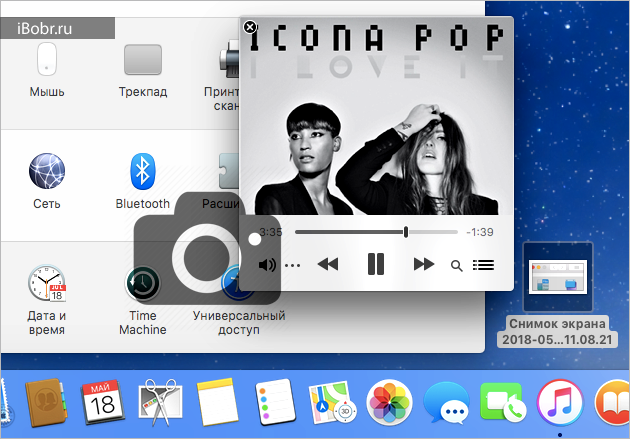Open the volume control in MiniPlayer
This screenshot has width=630, height=439.
click(x=267, y=265)
